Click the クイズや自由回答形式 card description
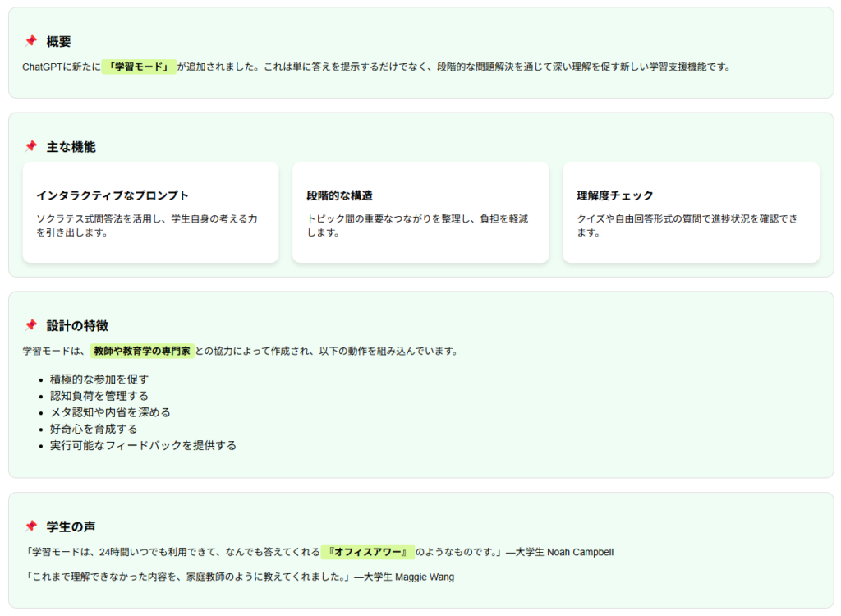 tap(687, 226)
